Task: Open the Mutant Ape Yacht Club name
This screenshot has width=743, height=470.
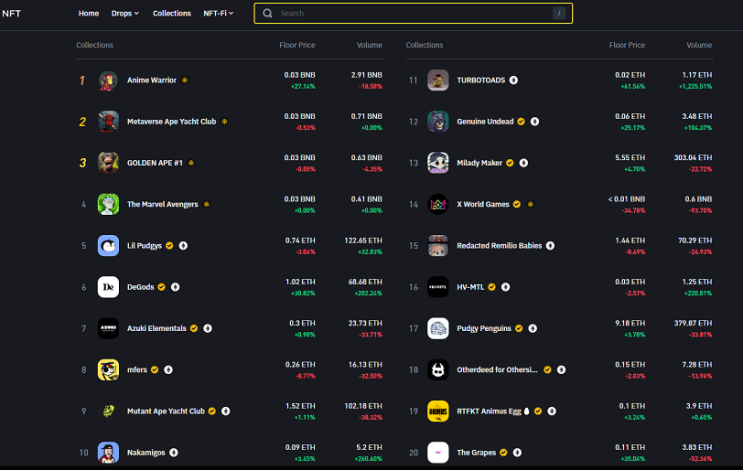Action: click(165, 411)
